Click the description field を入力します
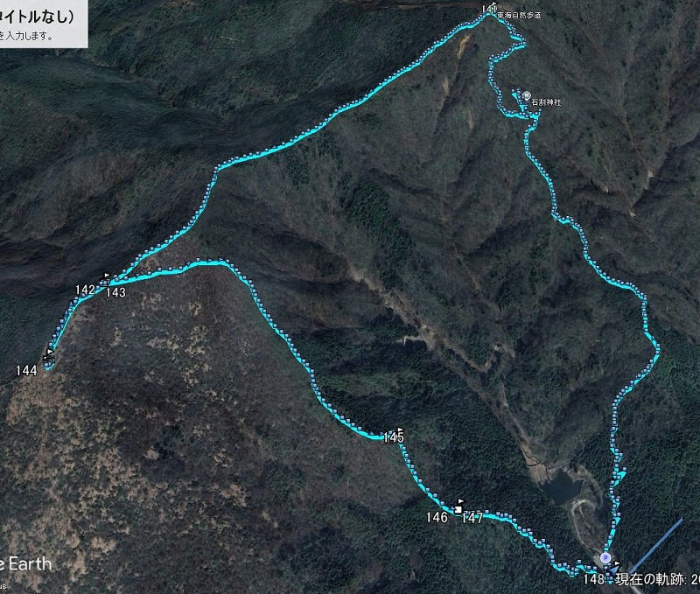 [27, 36]
